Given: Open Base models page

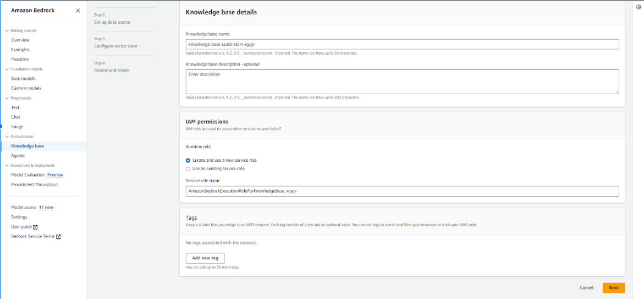Looking at the screenshot, I should pyautogui.click(x=23, y=79).
